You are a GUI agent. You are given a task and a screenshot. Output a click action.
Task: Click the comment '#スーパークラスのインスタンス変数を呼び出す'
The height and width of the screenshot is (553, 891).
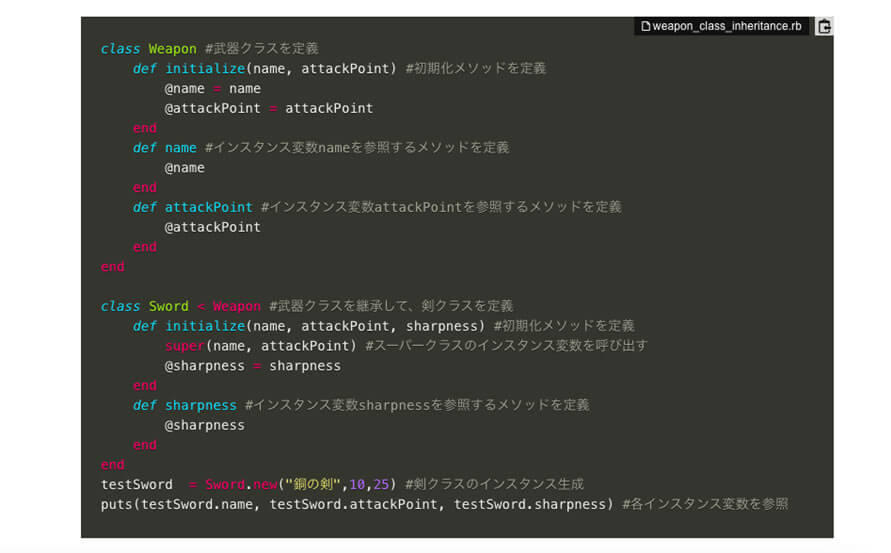tap(506, 346)
